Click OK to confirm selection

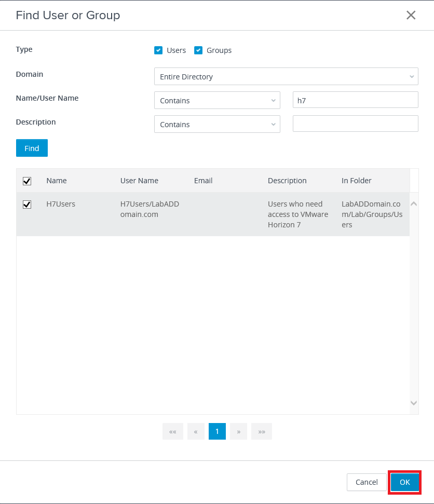click(x=404, y=482)
